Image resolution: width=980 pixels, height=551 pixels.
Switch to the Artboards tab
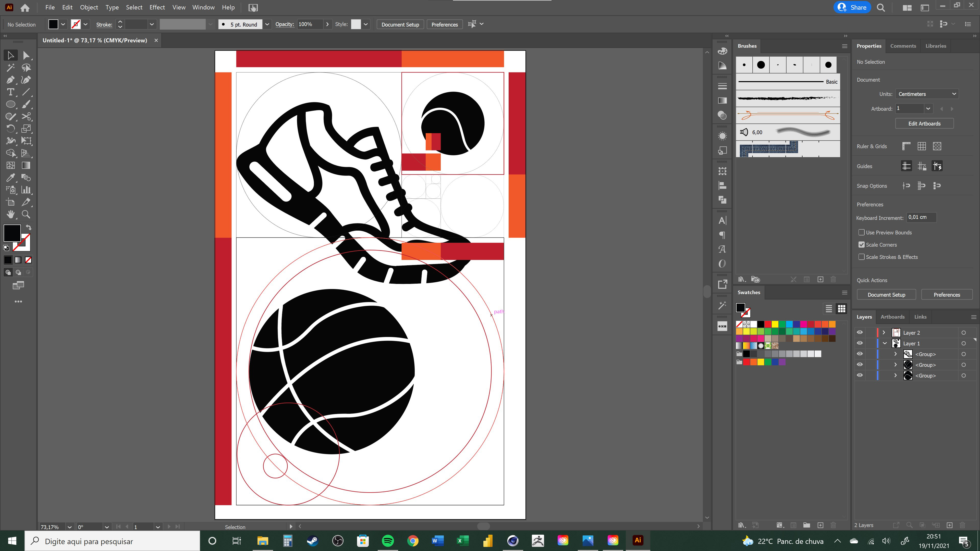pyautogui.click(x=892, y=317)
